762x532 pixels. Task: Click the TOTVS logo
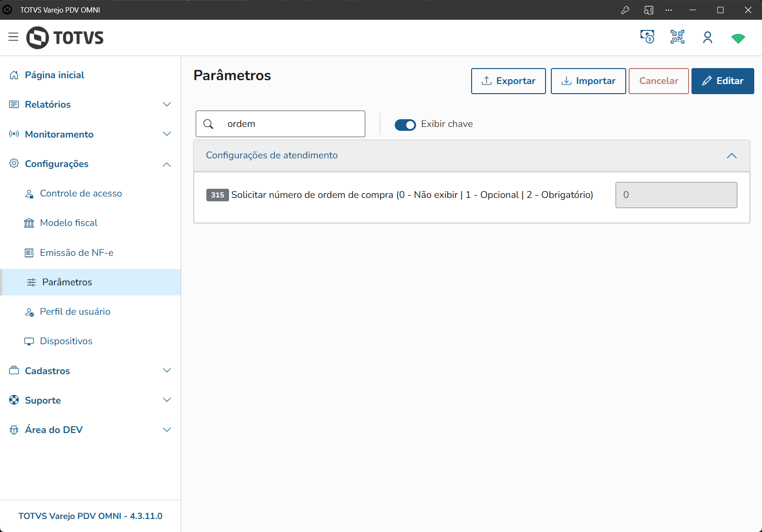point(65,38)
